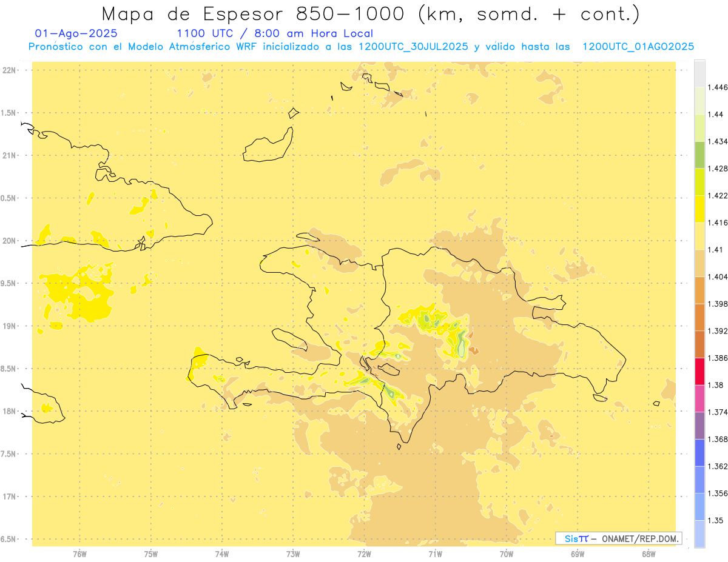Click the '1.356' colorbar value

point(718,493)
